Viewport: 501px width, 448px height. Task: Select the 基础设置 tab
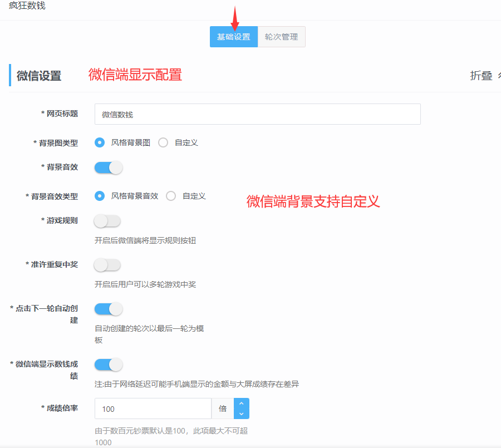coord(233,37)
